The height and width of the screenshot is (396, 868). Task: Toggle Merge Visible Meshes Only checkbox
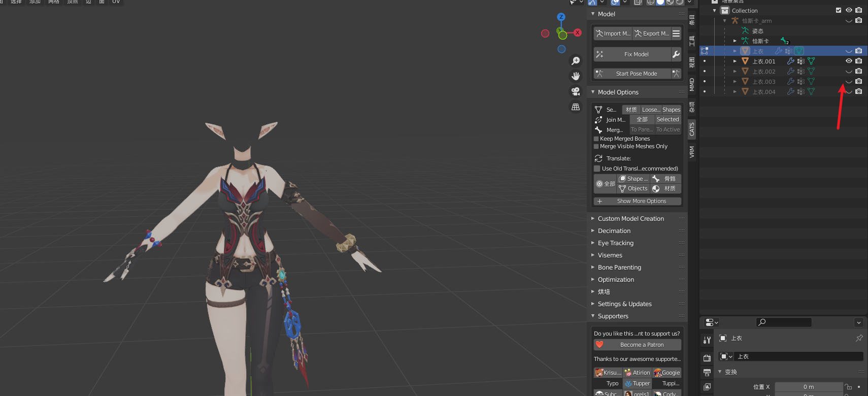596,146
